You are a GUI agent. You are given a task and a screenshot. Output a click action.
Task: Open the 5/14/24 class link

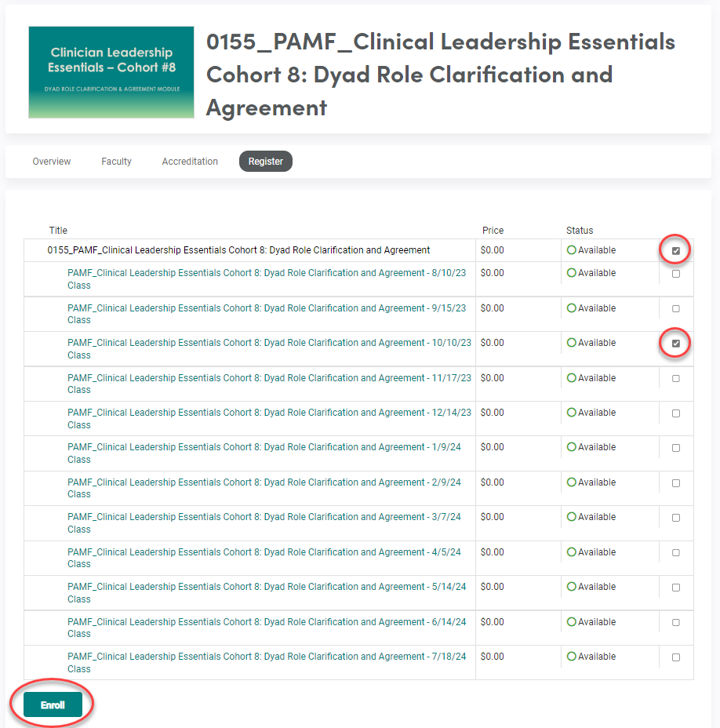pos(267,587)
